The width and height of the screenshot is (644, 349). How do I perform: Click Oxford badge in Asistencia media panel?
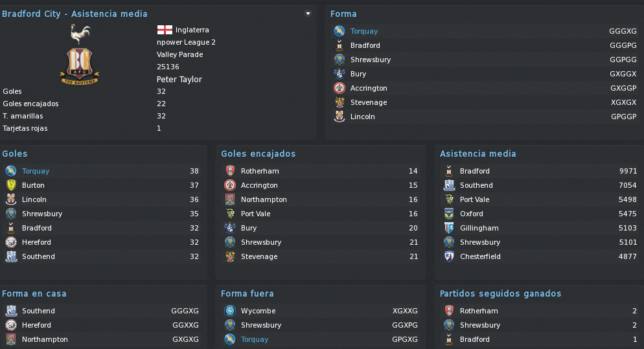pos(449,214)
